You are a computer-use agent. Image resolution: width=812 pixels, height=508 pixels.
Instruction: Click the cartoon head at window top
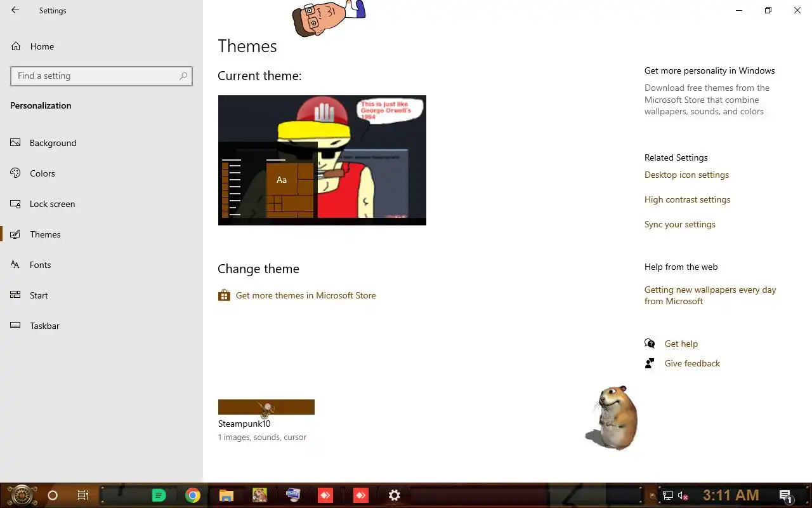click(x=328, y=18)
